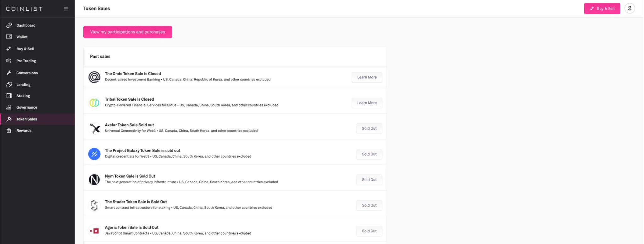Click the Project Galaxy logo

tap(94, 154)
